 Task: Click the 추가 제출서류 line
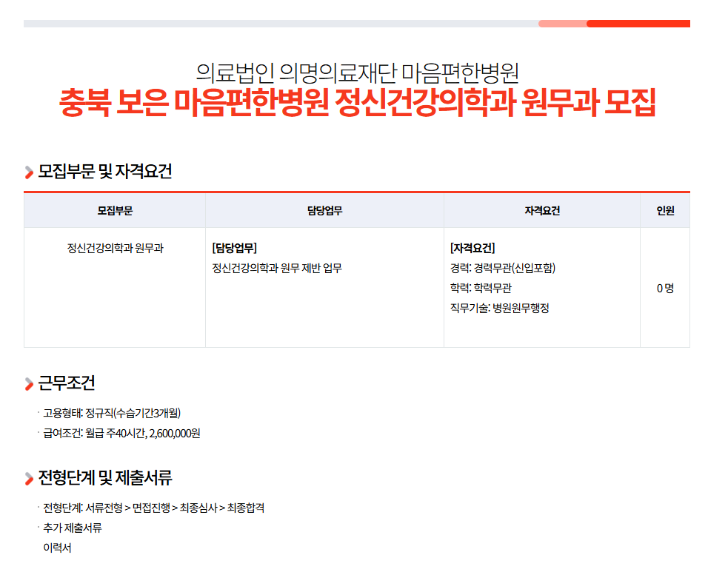pos(73,528)
